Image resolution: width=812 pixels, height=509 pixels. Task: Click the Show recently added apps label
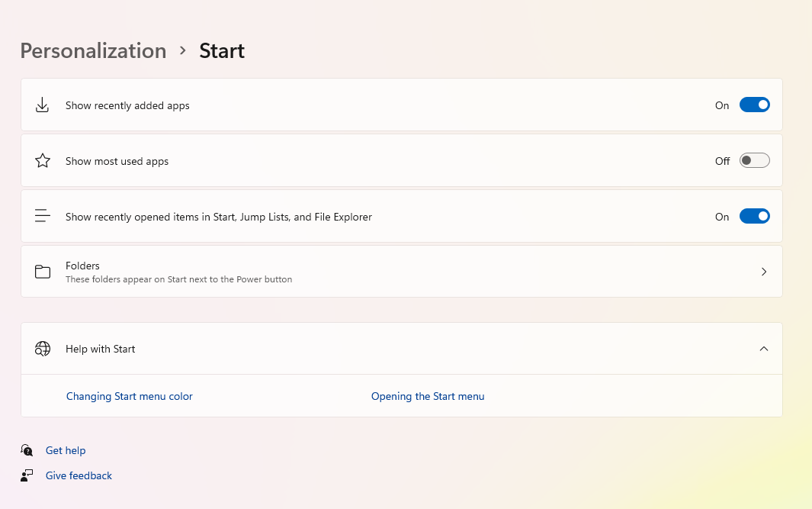[127, 106]
